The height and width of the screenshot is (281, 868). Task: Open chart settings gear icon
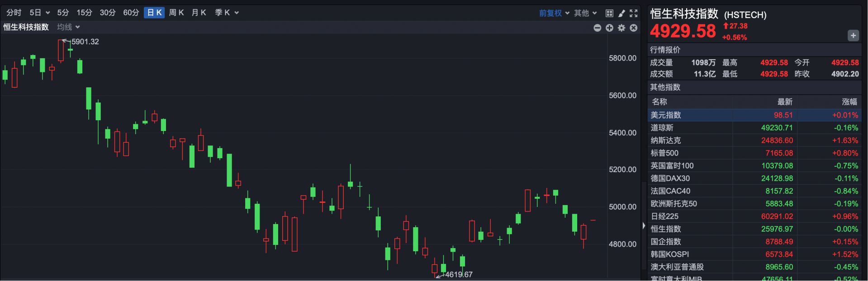[621, 28]
